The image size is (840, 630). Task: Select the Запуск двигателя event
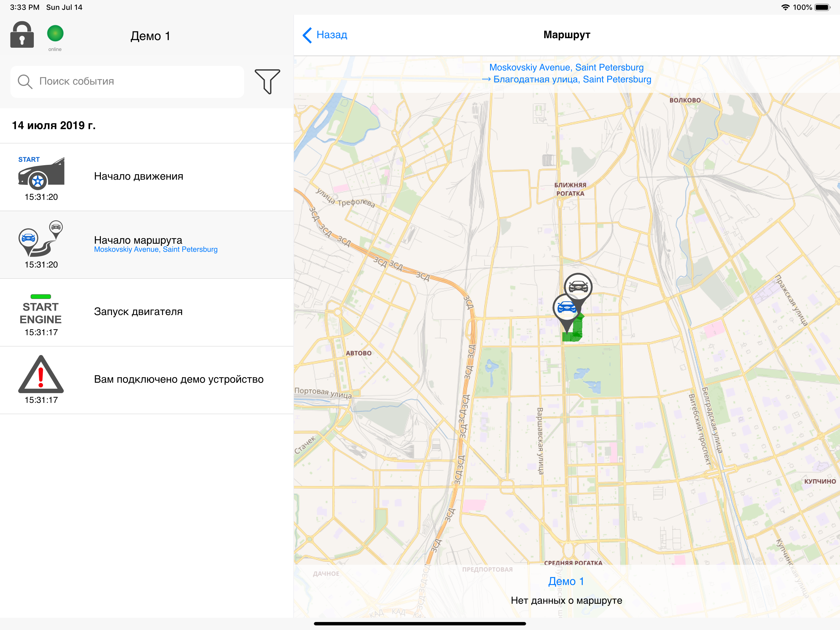coord(147,312)
